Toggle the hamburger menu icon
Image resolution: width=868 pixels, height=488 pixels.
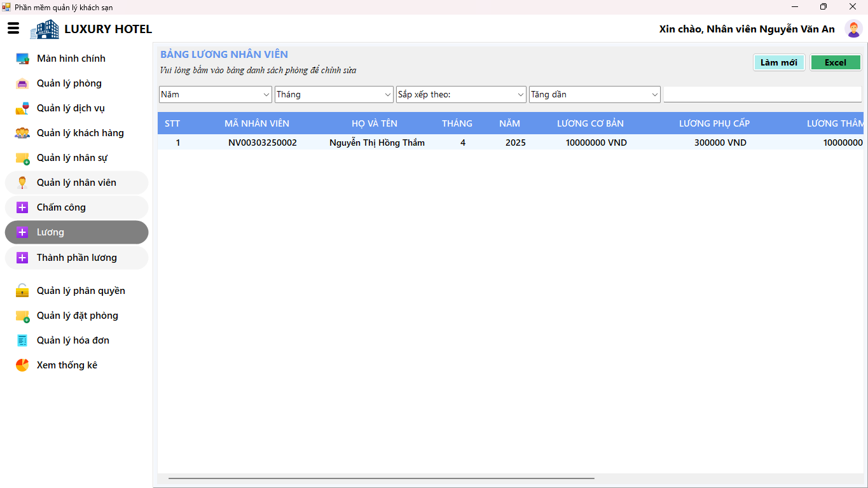tap(13, 29)
